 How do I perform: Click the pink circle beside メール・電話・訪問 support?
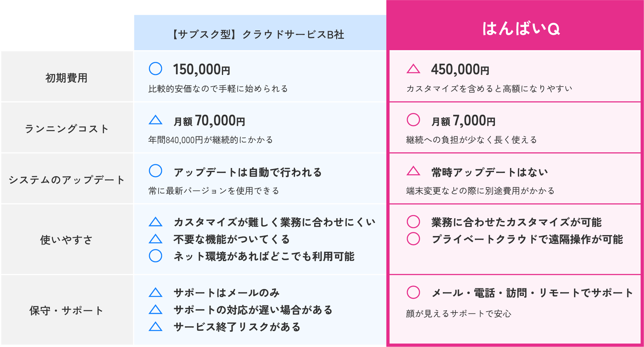tap(413, 292)
